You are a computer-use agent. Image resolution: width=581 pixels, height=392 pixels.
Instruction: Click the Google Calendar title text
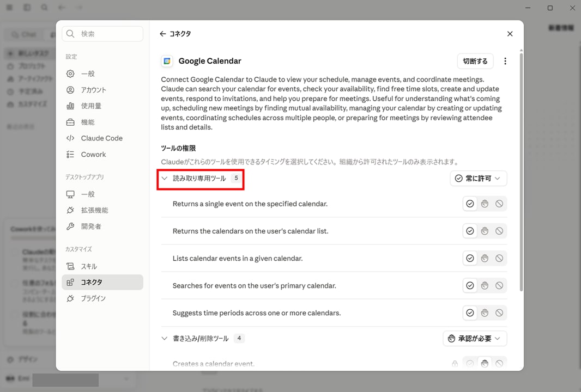[x=210, y=61]
